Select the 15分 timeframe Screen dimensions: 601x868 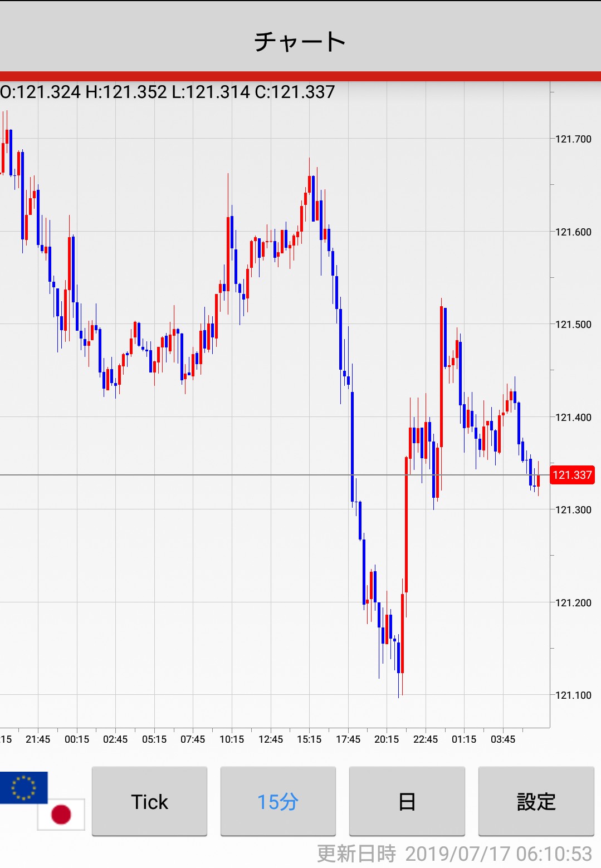pos(278,802)
